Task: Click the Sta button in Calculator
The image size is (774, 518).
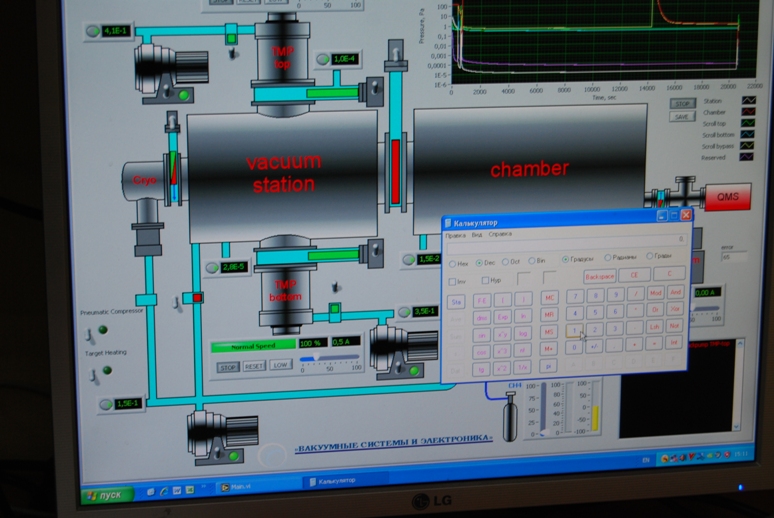Action: tap(456, 302)
